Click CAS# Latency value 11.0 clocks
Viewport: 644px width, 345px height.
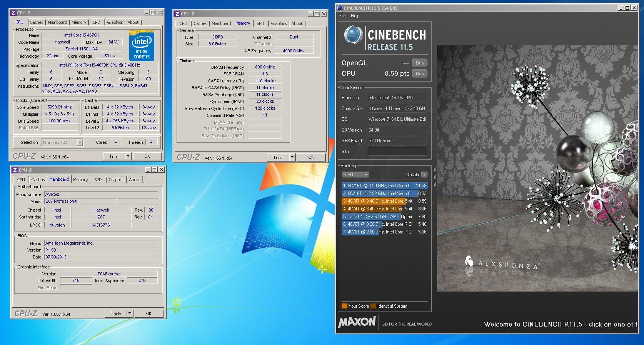tap(265, 81)
